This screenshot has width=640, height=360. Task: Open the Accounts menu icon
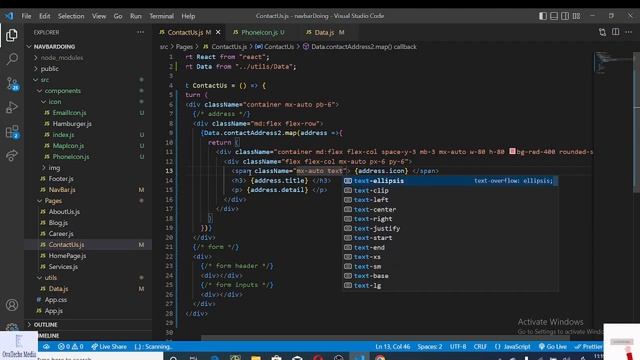click(x=12, y=304)
